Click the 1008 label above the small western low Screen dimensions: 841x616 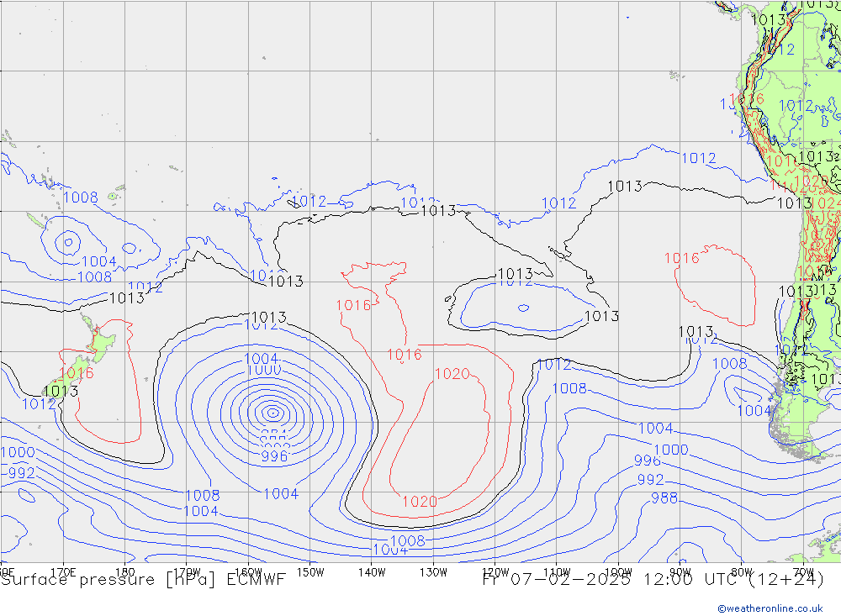tap(81, 197)
